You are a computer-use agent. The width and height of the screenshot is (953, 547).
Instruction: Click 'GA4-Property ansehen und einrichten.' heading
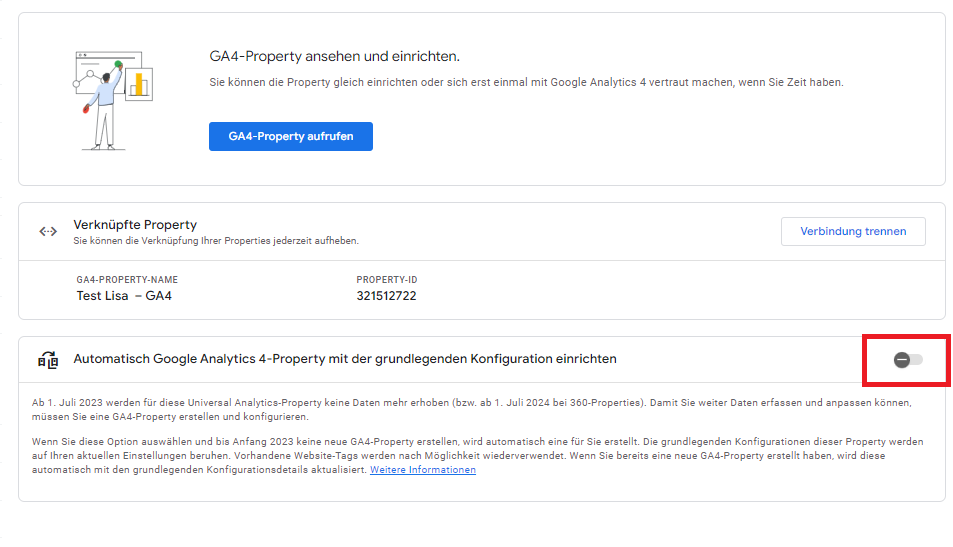pos(334,57)
